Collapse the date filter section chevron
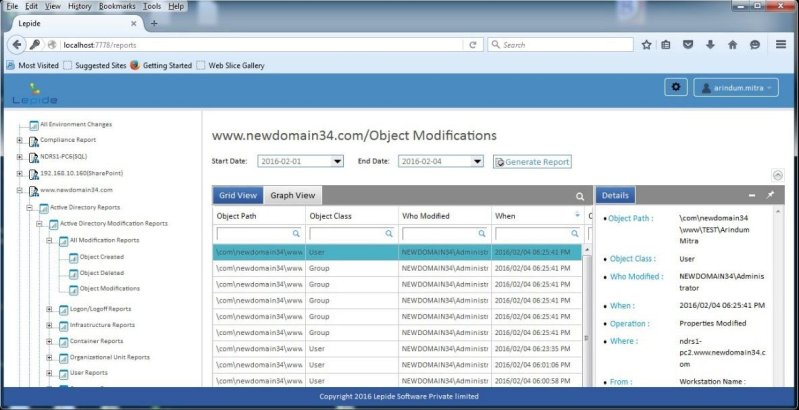Image resolution: width=799 pixels, height=410 pixels. (x=778, y=175)
